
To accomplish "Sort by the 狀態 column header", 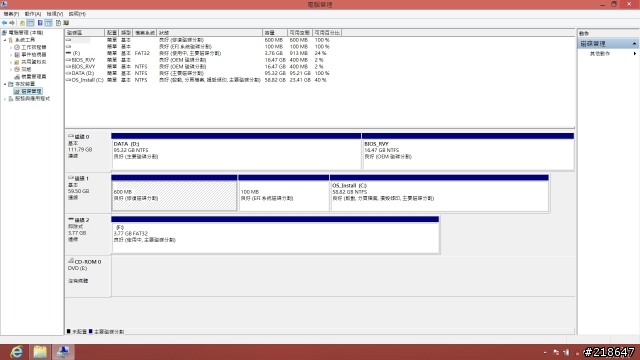I will pyautogui.click(x=210, y=33).
